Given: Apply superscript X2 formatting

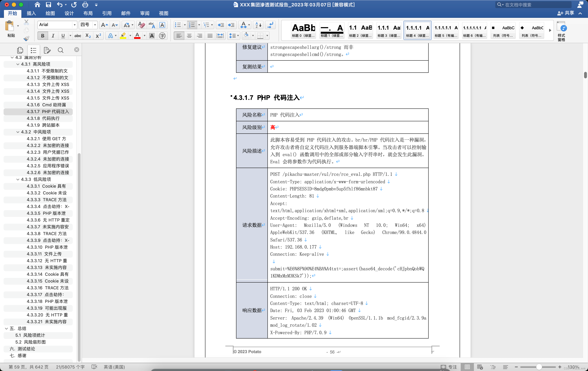Looking at the screenshot, I should (x=98, y=36).
